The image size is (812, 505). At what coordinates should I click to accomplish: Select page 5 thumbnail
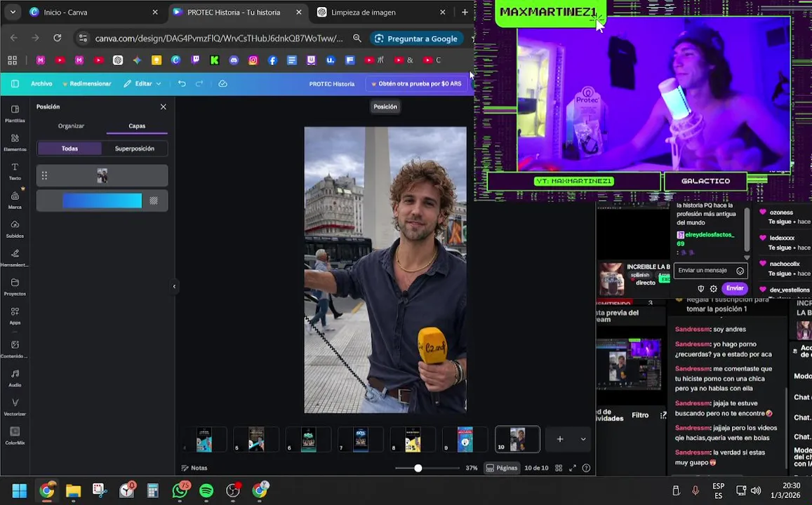pos(256,439)
